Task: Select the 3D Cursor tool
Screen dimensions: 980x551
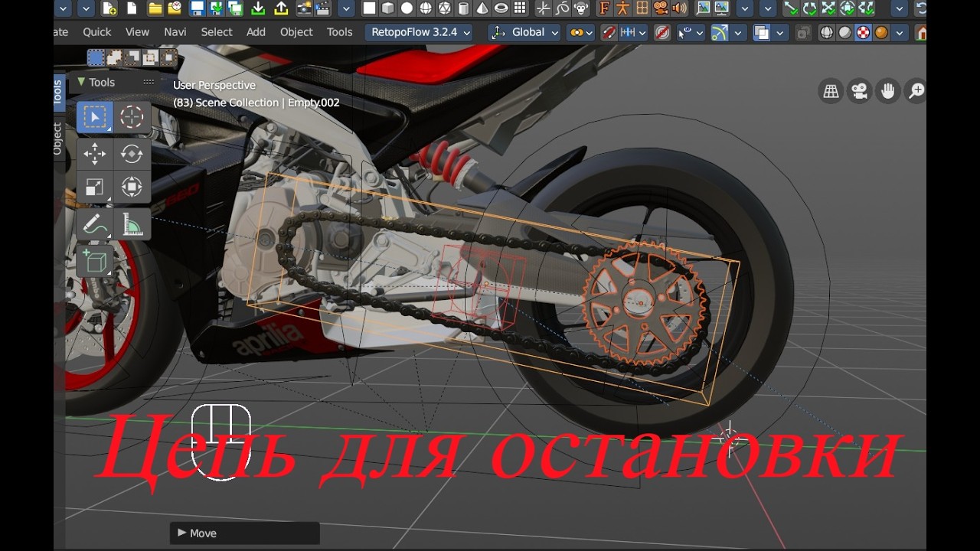Action: coord(132,117)
